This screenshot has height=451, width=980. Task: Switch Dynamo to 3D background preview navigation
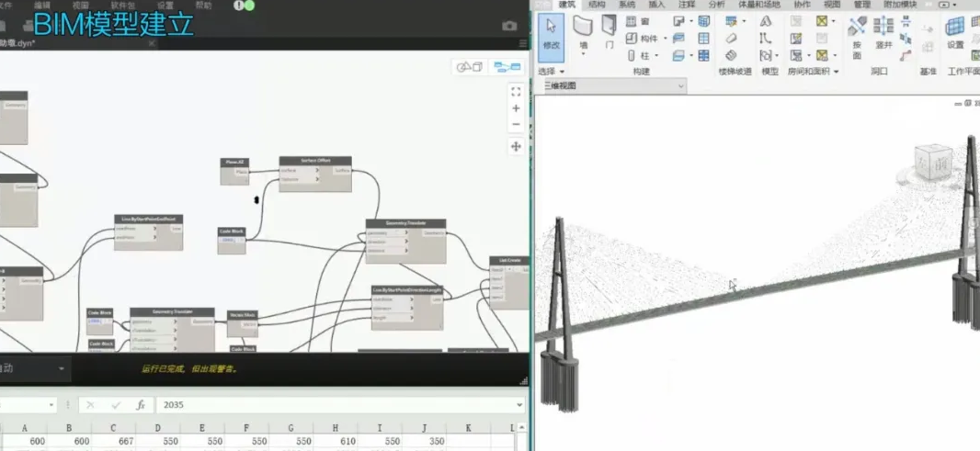[470, 67]
